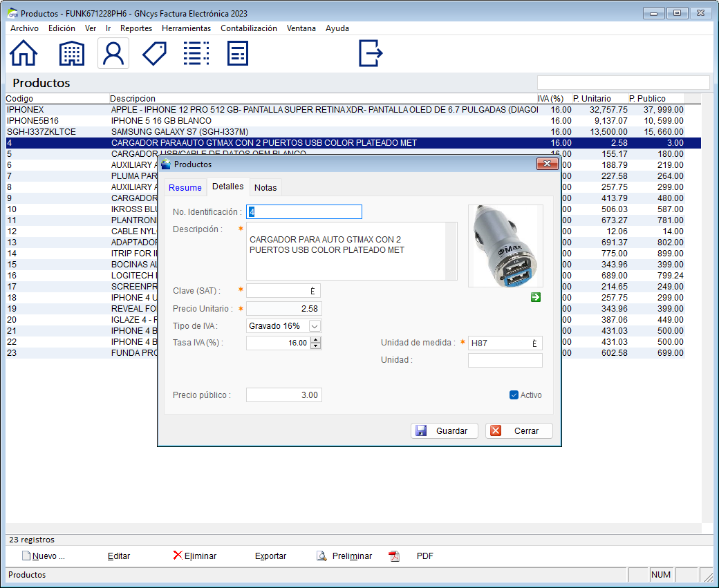Click the red X icon on Cerrar
Screen dimensions: 719x588
coord(496,430)
